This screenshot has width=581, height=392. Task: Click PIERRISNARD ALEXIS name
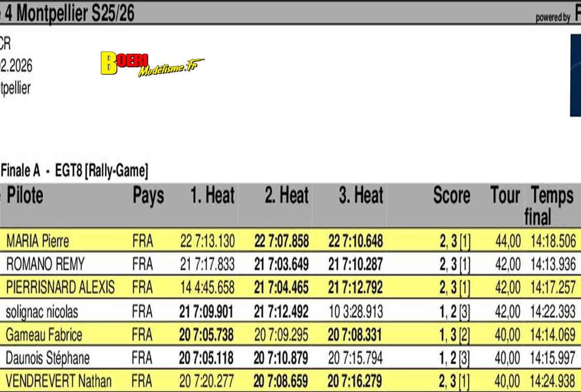[60, 287]
